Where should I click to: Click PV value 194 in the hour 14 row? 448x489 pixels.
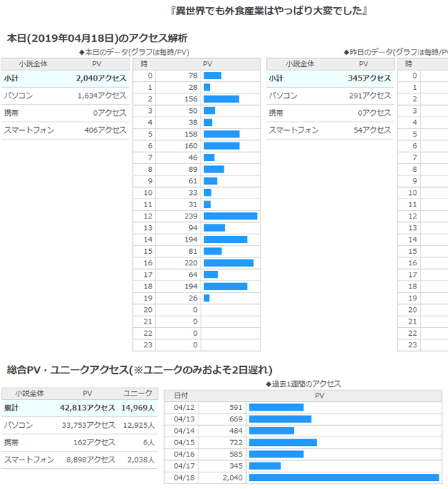coord(191,239)
